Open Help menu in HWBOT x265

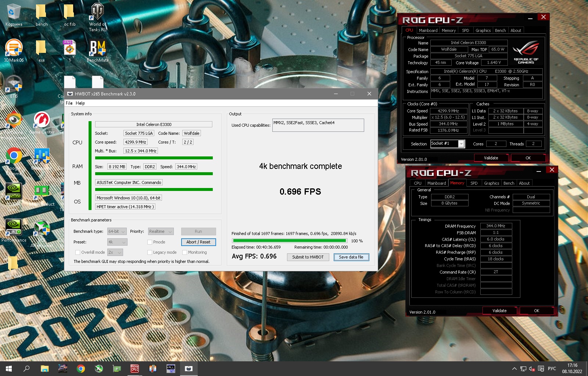point(80,103)
